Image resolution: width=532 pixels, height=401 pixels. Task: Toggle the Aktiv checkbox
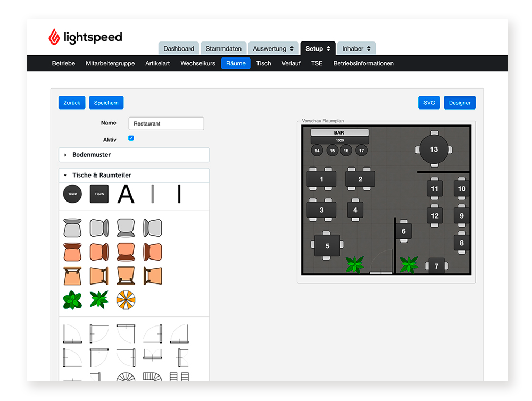click(x=131, y=138)
